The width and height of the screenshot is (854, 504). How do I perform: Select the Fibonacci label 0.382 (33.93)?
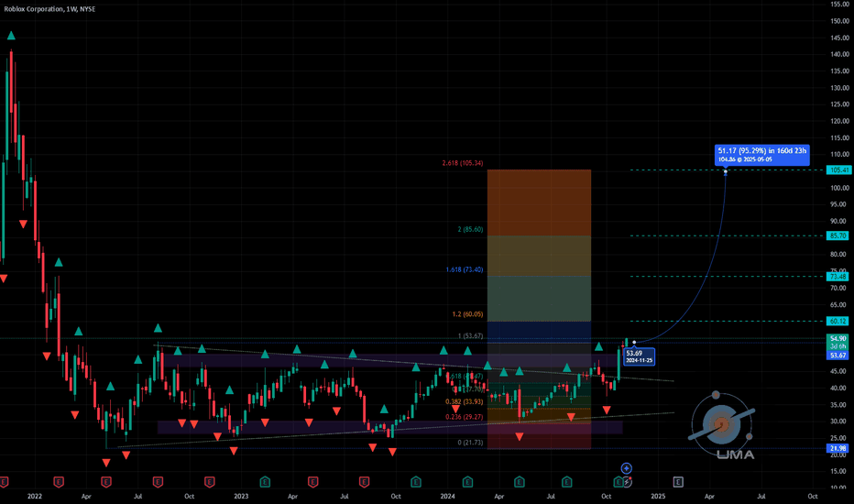click(464, 401)
